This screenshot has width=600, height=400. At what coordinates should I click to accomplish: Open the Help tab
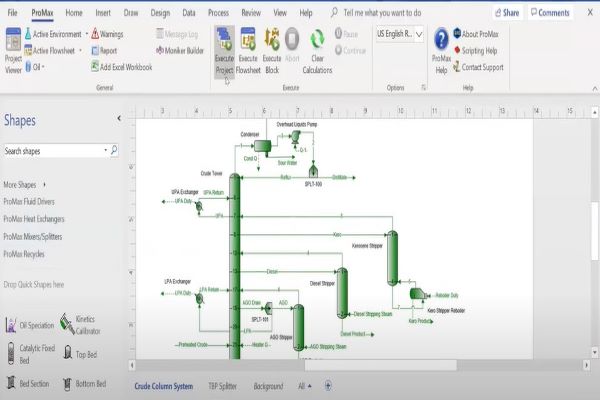[x=306, y=13]
